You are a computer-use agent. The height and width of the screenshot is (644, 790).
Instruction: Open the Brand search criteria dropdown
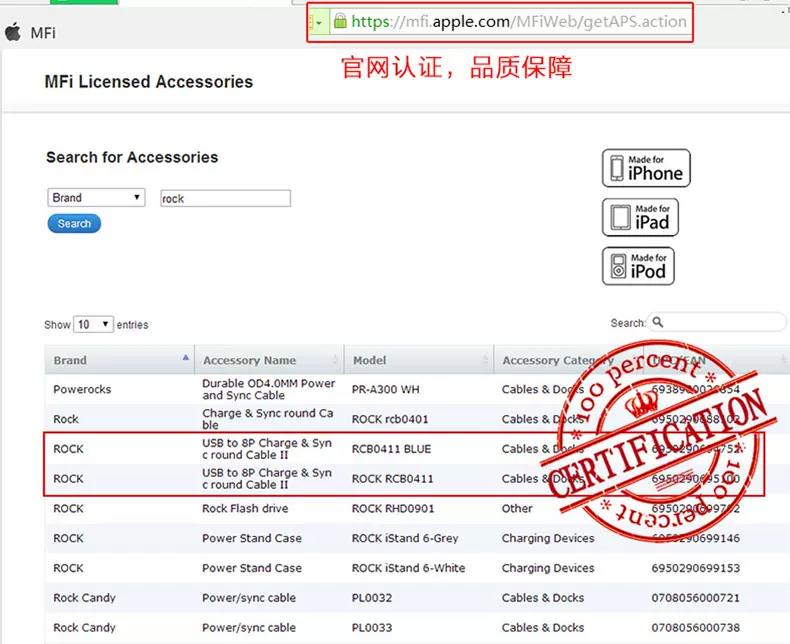click(x=96, y=198)
